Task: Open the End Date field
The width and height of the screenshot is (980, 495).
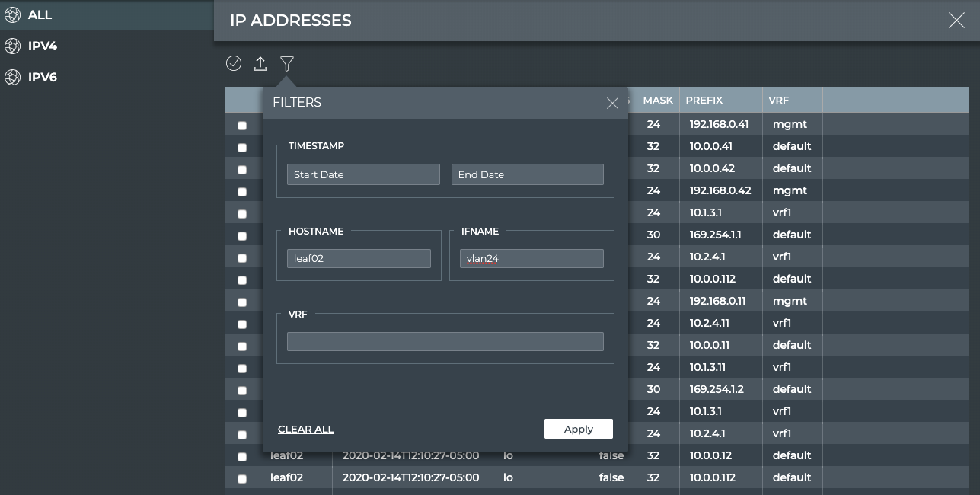Action: coord(527,174)
